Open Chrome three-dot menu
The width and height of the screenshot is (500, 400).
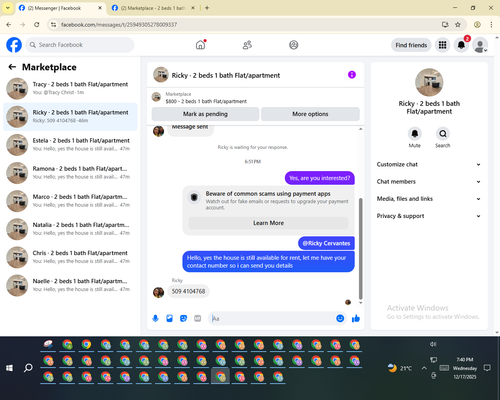click(491, 24)
